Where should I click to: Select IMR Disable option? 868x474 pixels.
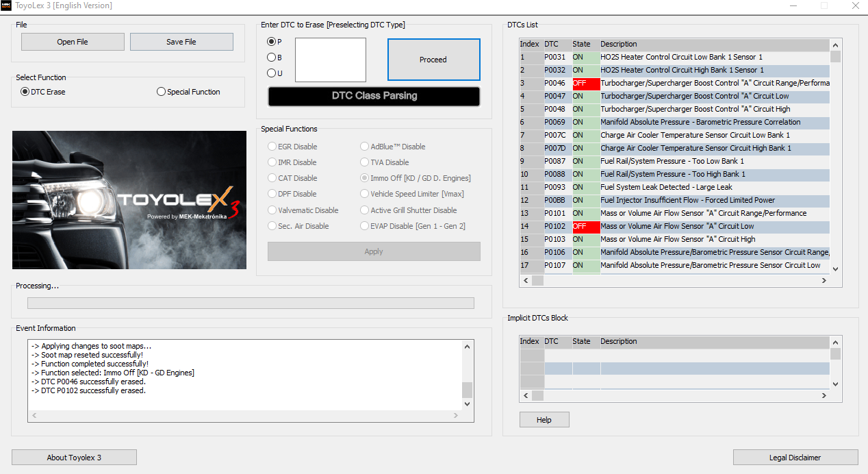[x=292, y=162]
